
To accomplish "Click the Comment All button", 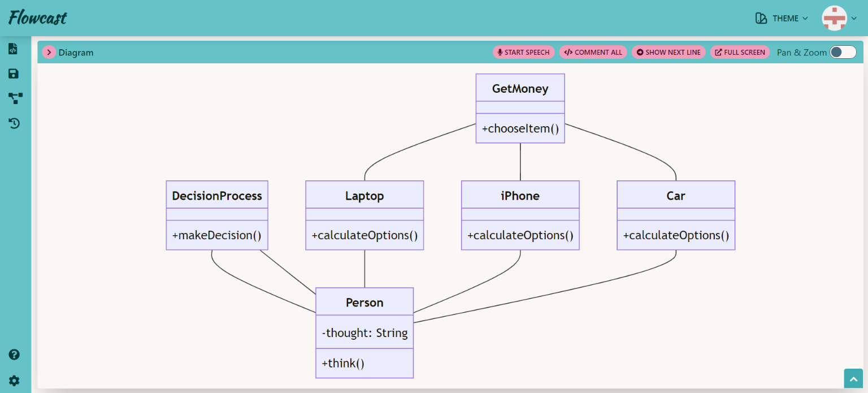I will (593, 53).
